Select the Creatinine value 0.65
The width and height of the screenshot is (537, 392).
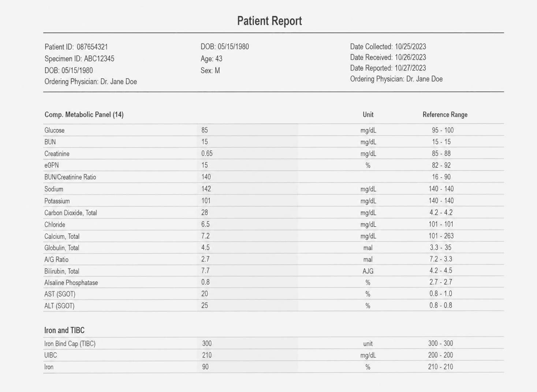click(207, 154)
